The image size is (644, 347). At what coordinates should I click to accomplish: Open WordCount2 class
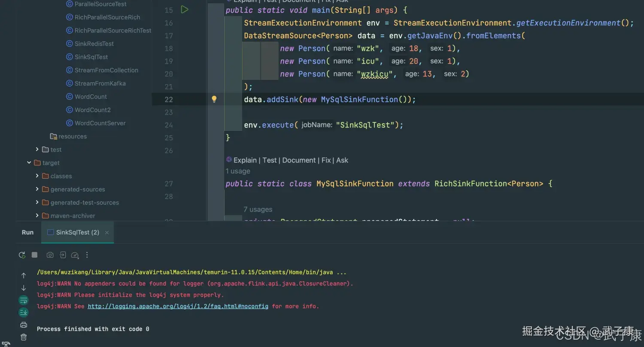[88, 110]
